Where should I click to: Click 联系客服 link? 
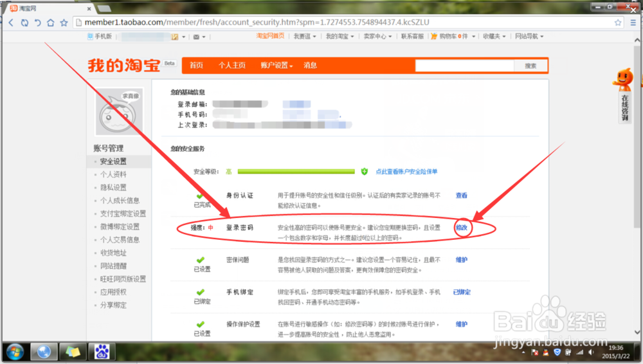[412, 37]
